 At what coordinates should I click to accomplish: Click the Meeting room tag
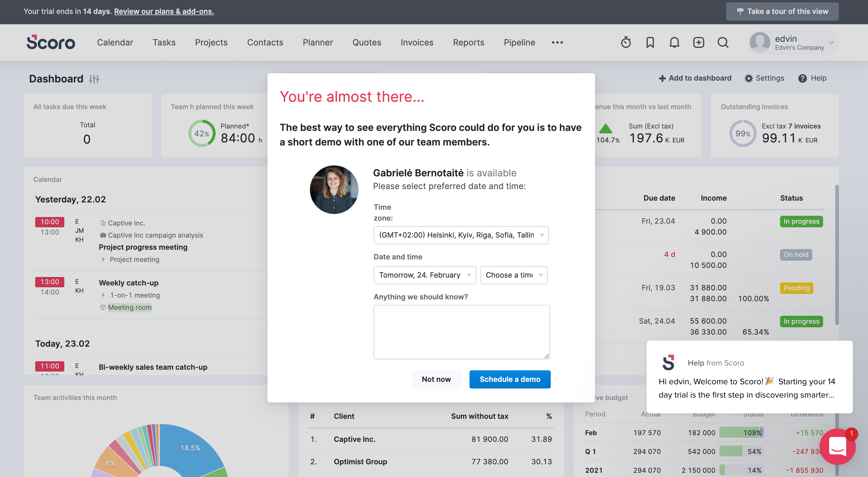pos(130,307)
